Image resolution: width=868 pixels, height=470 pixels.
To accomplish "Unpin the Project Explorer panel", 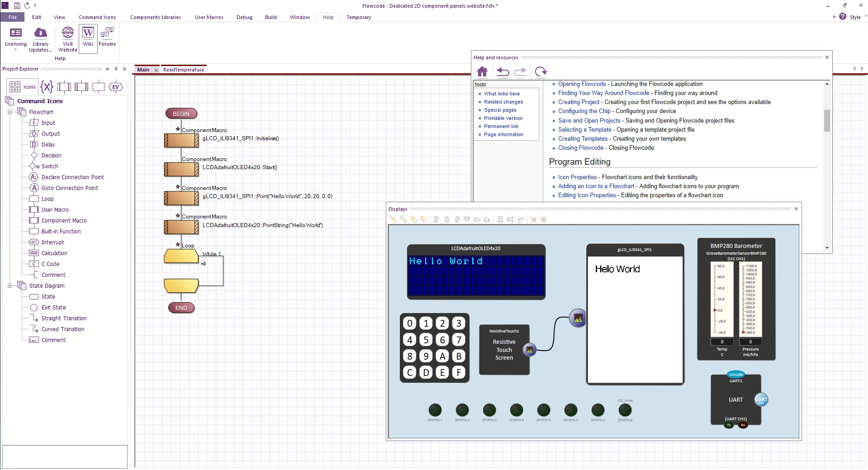I will [x=116, y=69].
